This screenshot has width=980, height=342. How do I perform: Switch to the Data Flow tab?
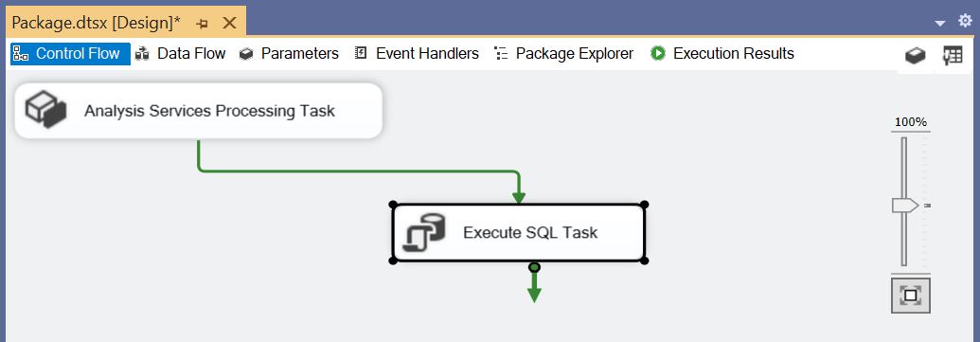click(x=181, y=54)
